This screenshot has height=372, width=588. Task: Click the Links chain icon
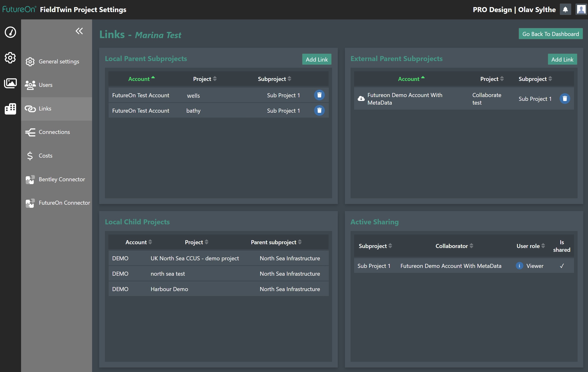coord(30,109)
